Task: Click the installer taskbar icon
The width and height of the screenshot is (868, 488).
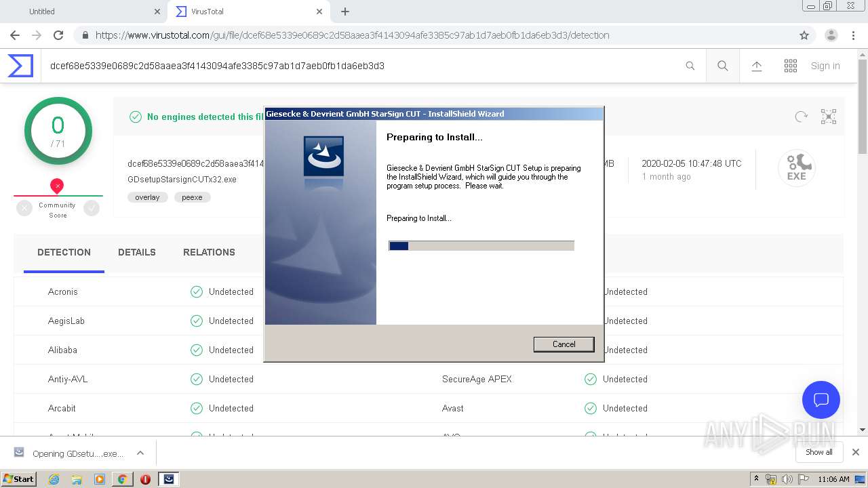Action: (169, 479)
